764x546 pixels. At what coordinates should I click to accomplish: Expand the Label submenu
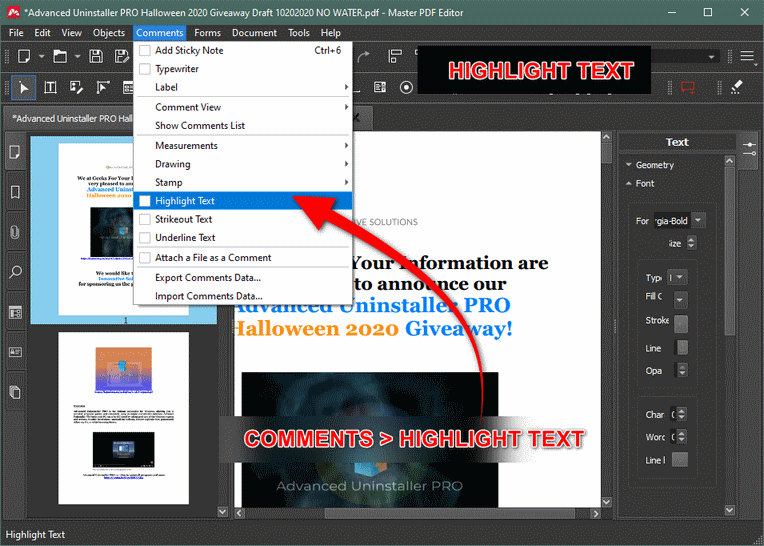tap(243, 87)
